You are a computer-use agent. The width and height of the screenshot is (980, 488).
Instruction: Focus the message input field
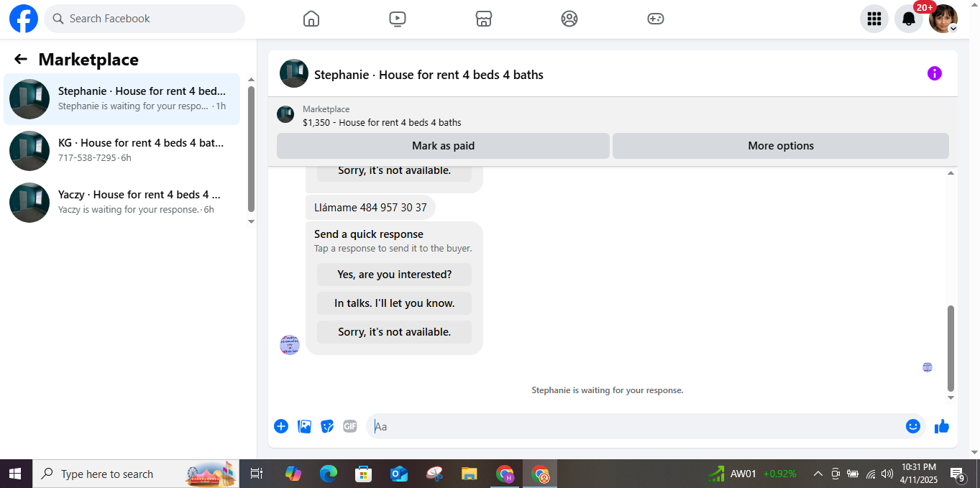(636, 426)
